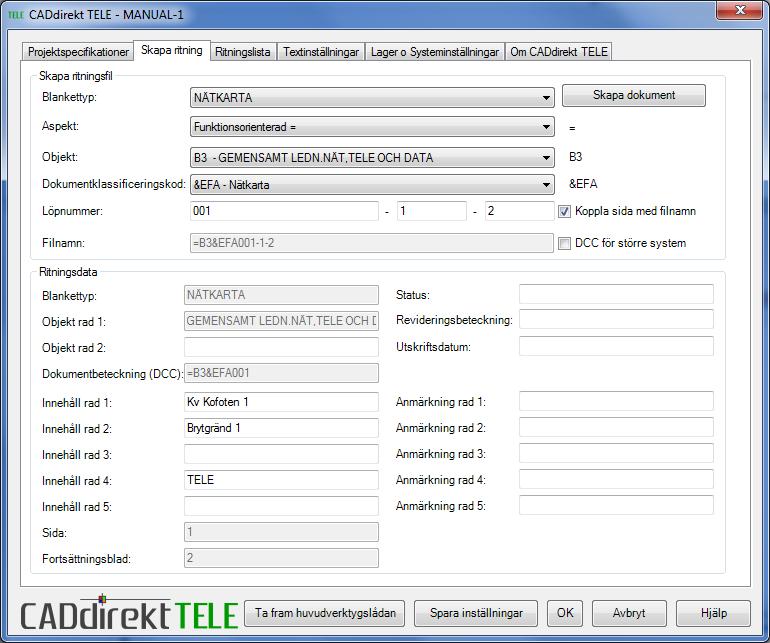Click the Ritningsdata Blankettyp field NÄTKARTA

281,295
